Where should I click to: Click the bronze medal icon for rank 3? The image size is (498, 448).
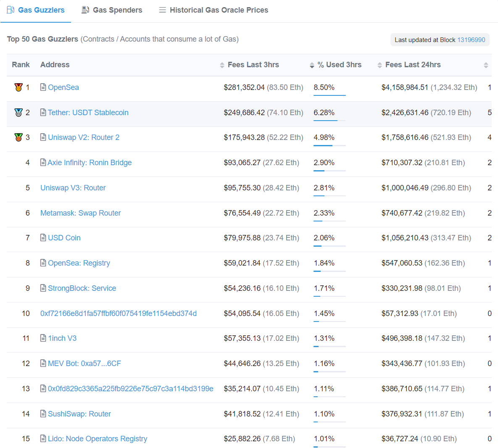pyautogui.click(x=18, y=137)
